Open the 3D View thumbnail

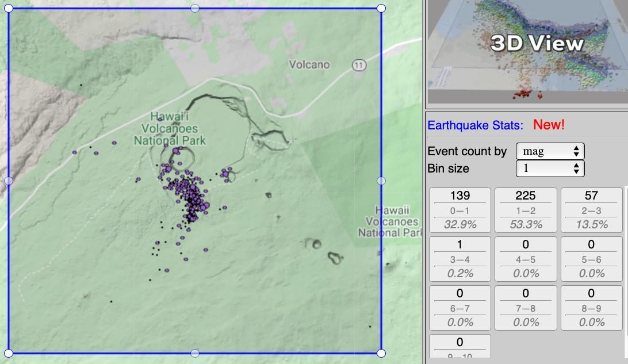pyautogui.click(x=526, y=52)
